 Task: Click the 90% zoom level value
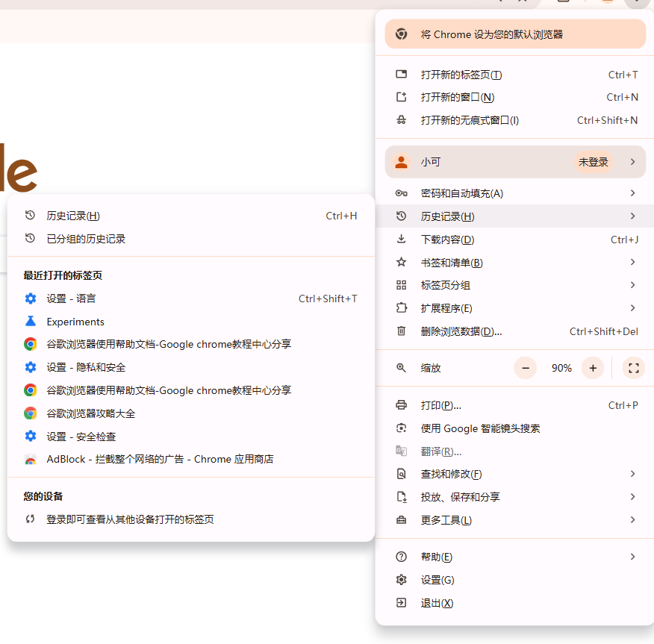(561, 368)
